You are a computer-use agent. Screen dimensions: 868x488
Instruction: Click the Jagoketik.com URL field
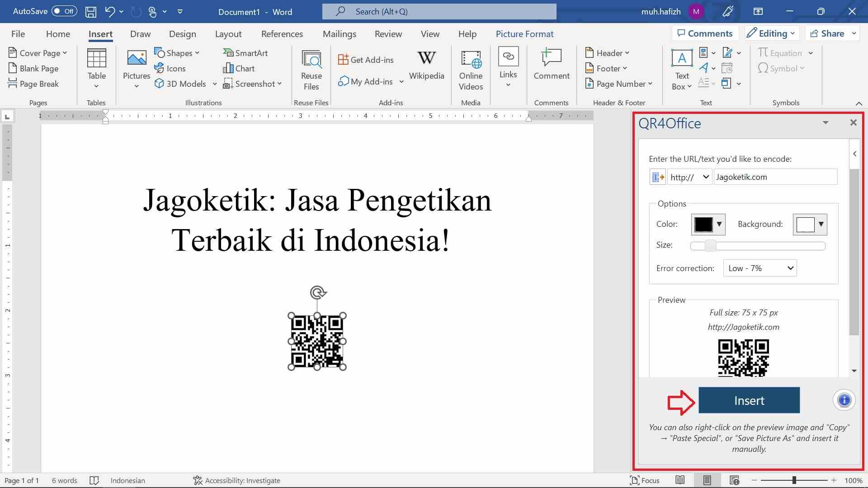pos(775,177)
